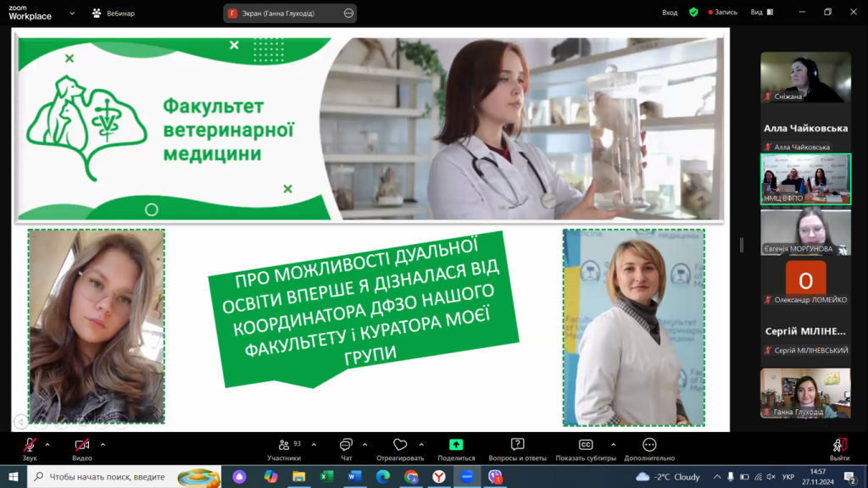The width and height of the screenshot is (868, 488).
Task: Click the green encryption shield icon
Action: pos(693,13)
